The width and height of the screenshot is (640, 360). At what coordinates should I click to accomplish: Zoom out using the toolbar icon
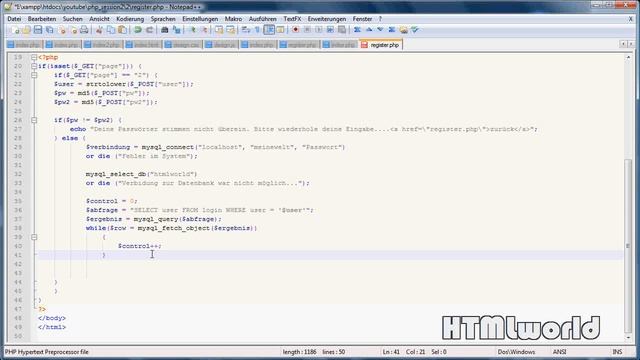pos(204,30)
